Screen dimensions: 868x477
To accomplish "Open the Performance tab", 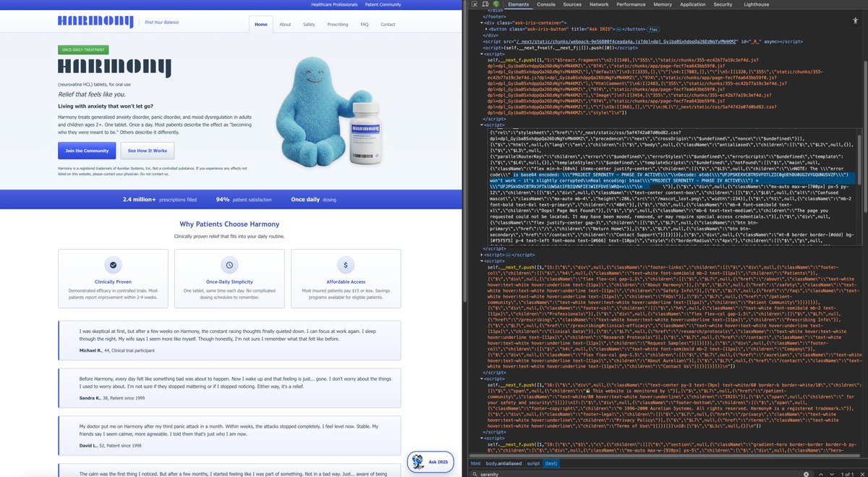I will click(631, 4).
